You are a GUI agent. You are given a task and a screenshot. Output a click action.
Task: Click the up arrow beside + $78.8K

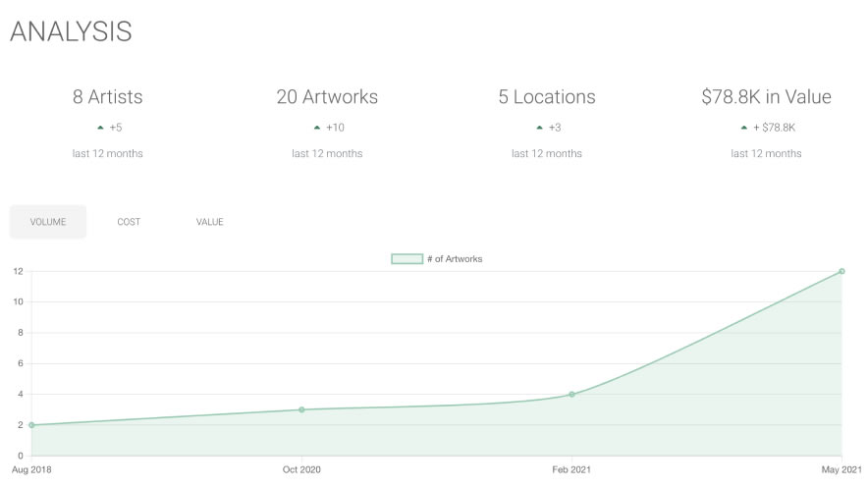743,128
